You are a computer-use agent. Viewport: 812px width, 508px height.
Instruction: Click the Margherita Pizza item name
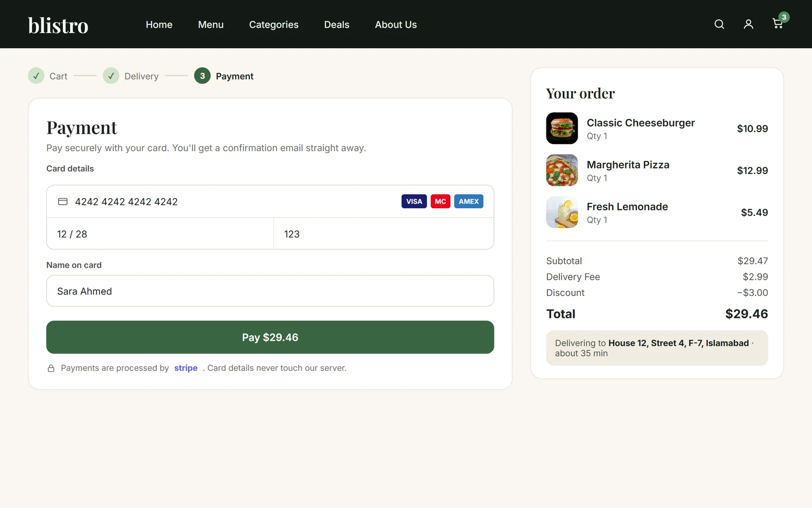coord(628,165)
